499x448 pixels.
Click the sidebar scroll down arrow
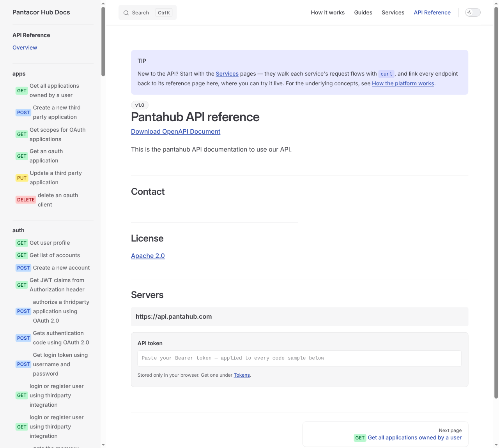point(103,444)
